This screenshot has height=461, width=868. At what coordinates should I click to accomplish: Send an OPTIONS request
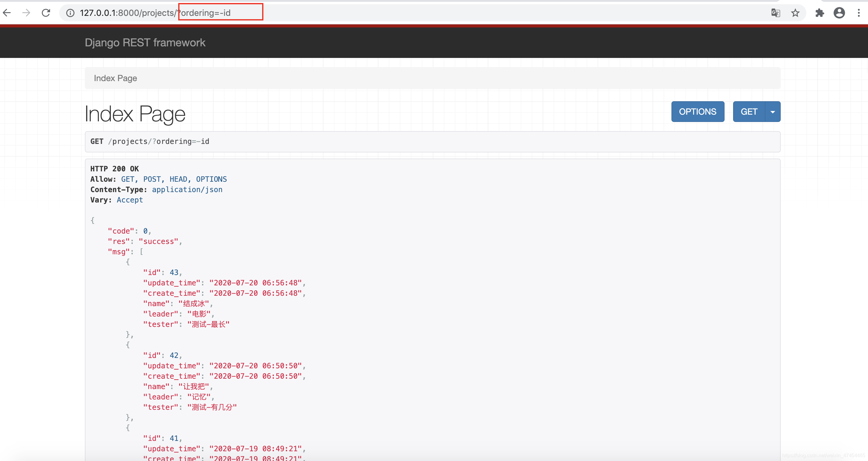tap(697, 111)
